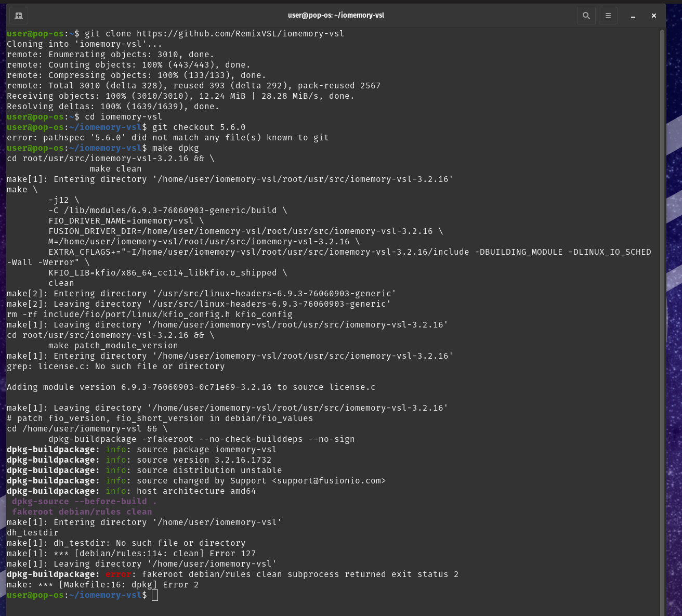Click the "cd iomemory-vsl" command text
The width and height of the screenshot is (682, 616).
point(123,117)
